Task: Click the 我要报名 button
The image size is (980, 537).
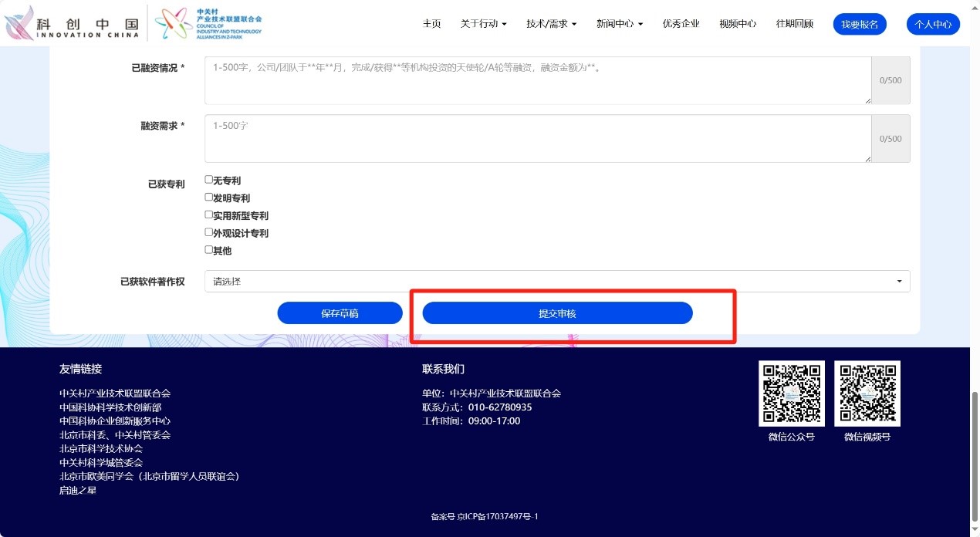Action: point(859,25)
